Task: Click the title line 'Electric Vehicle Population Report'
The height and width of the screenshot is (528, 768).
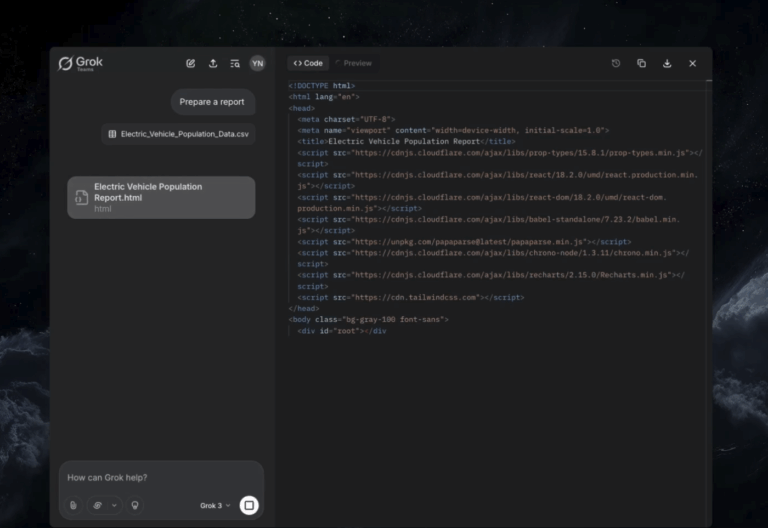Action: 406,142
